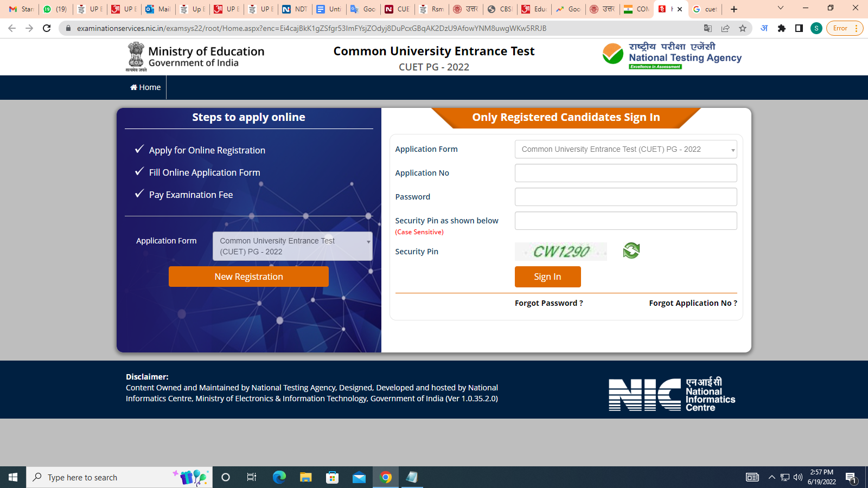Image resolution: width=868 pixels, height=488 pixels.
Task: Open the Forgot Password link
Action: (548, 303)
